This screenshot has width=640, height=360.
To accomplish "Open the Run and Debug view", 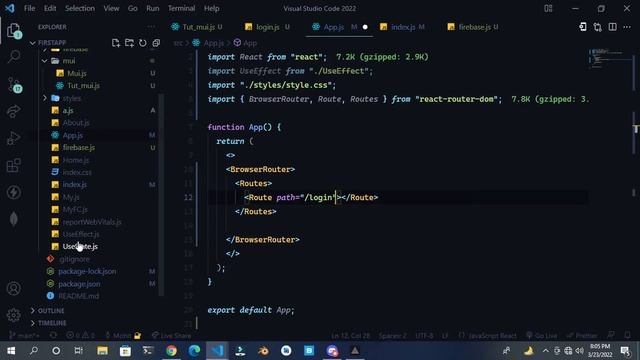I will (x=13, y=138).
